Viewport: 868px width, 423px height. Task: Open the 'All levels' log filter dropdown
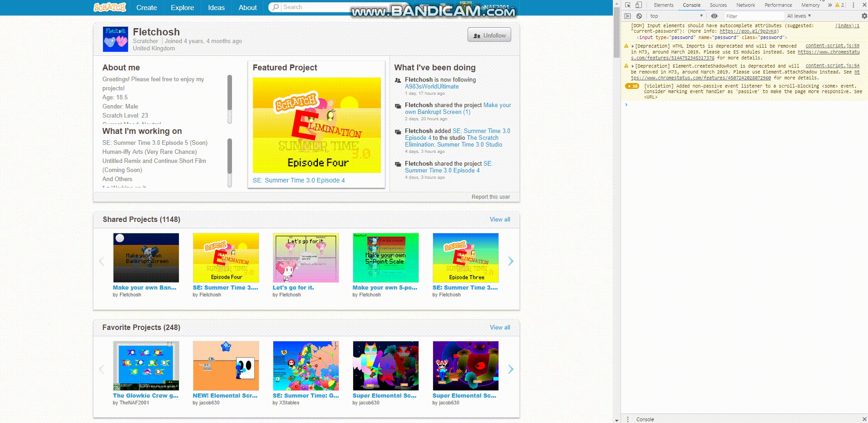click(799, 16)
